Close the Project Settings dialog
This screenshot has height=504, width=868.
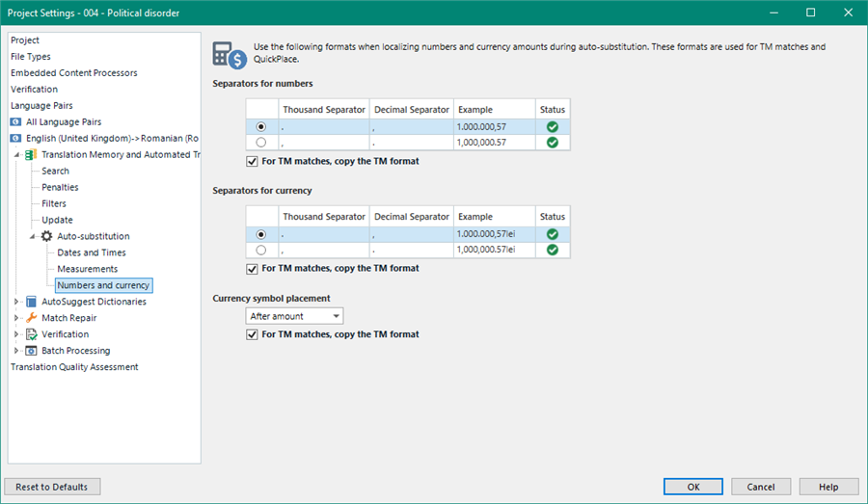pos(848,13)
